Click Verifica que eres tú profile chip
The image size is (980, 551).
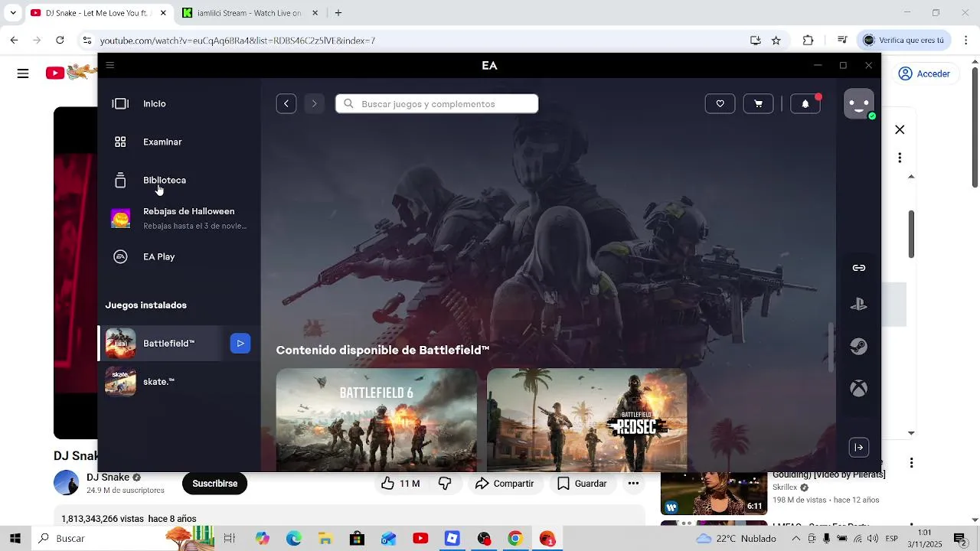(905, 41)
